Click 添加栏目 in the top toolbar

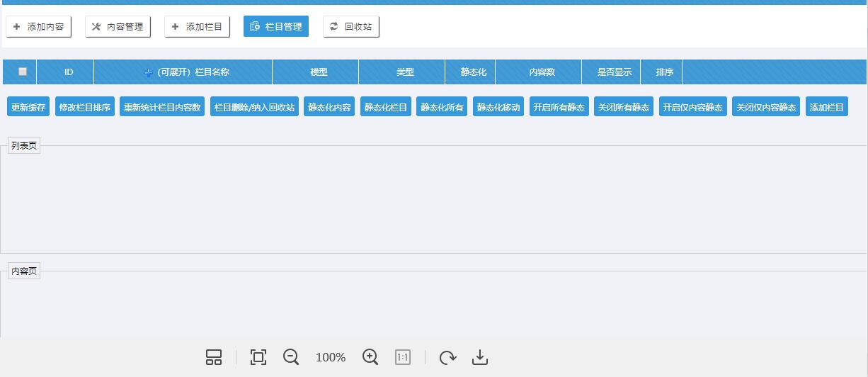pyautogui.click(x=197, y=27)
